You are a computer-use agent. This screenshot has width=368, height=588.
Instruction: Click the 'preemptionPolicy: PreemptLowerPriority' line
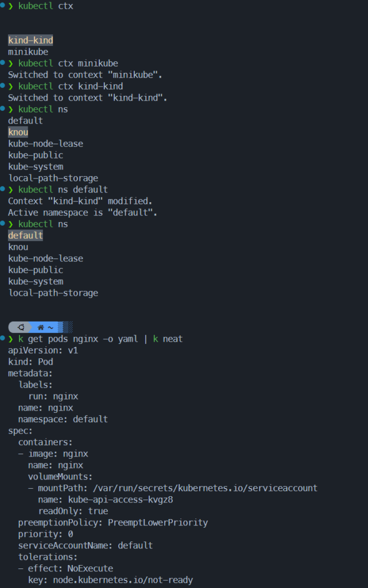pyautogui.click(x=113, y=523)
